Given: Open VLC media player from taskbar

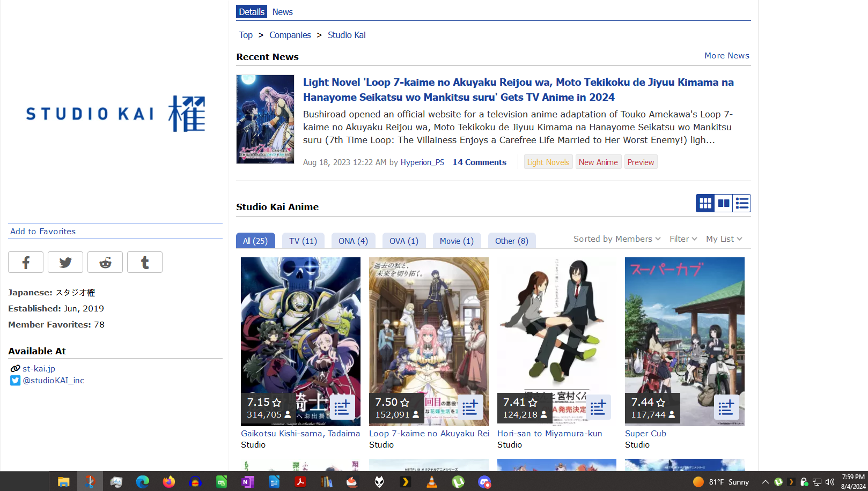Looking at the screenshot, I should click(x=431, y=482).
